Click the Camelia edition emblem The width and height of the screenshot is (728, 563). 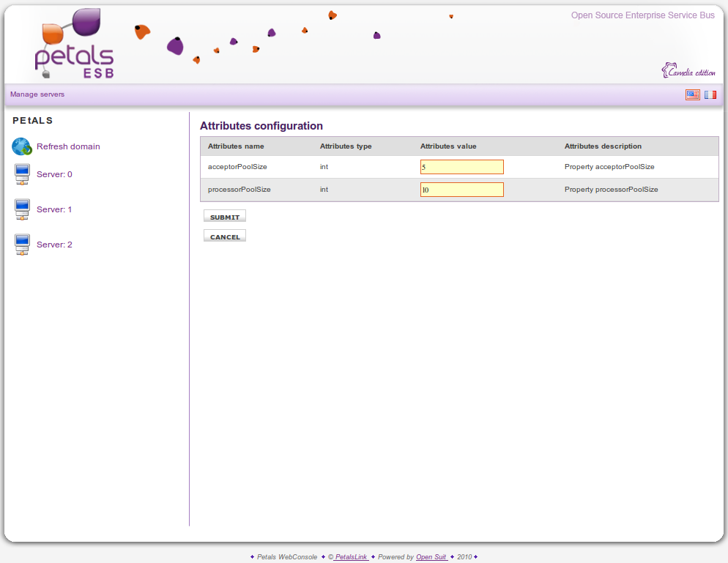tap(688, 71)
